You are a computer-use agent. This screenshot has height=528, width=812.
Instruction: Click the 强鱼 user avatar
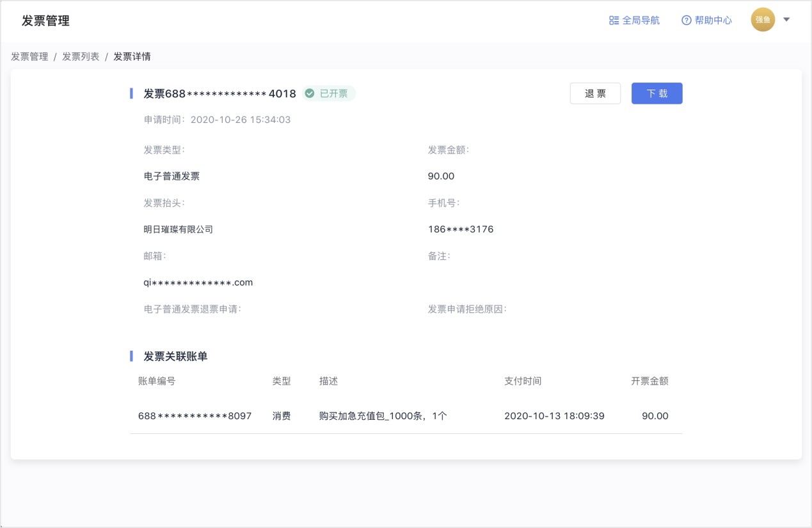pos(763,20)
